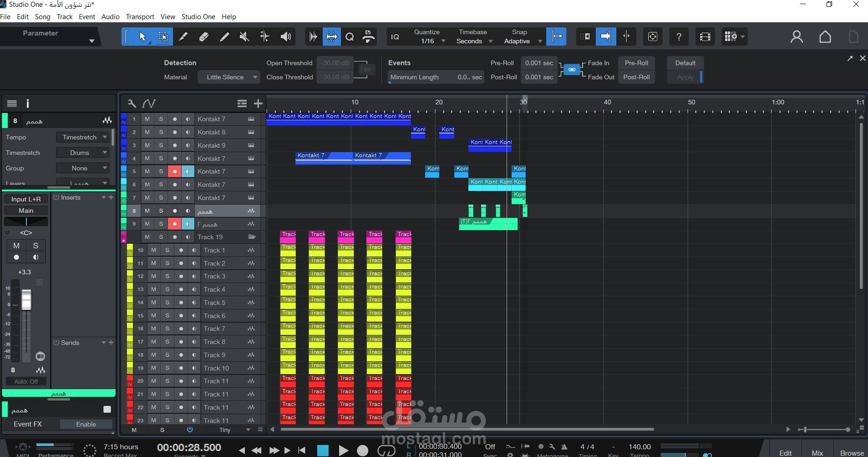Toggle Snap to grid button
This screenshot has height=457, width=868.
click(x=557, y=36)
